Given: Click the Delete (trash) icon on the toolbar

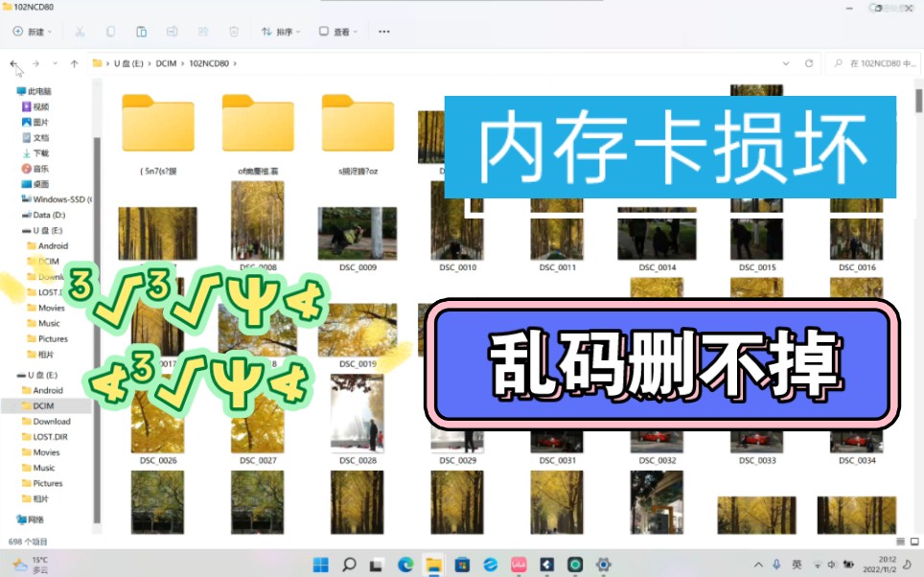Looking at the screenshot, I should pos(233,31).
